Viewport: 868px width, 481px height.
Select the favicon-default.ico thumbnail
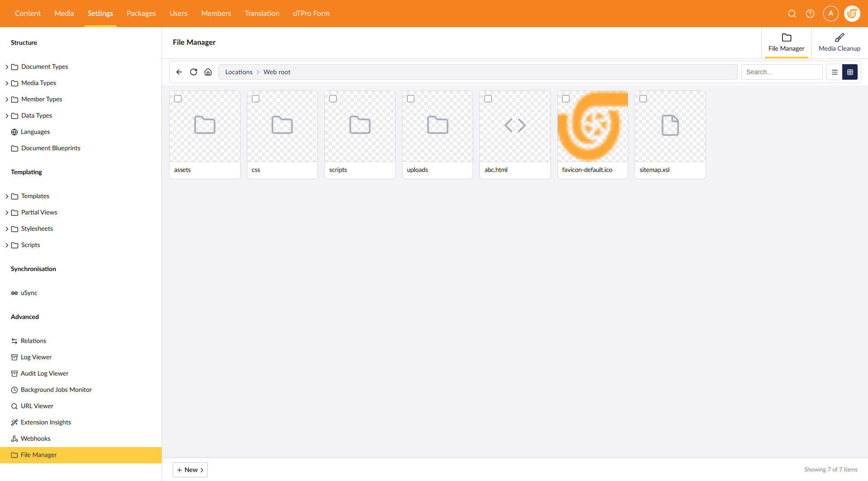click(593, 126)
